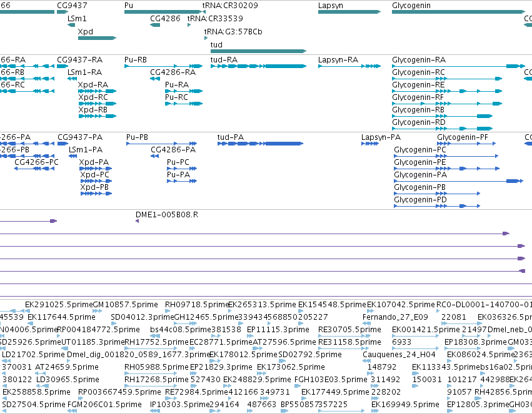Image resolution: width=532 pixels, height=414 pixels.
Task: Select the Xpd-PA protein label
Action: click(x=94, y=162)
